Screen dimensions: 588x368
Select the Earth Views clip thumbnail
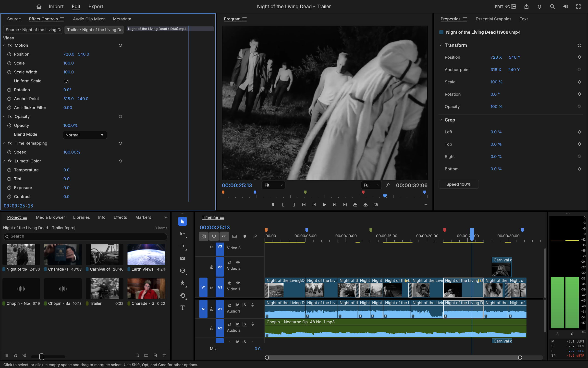pos(146,254)
